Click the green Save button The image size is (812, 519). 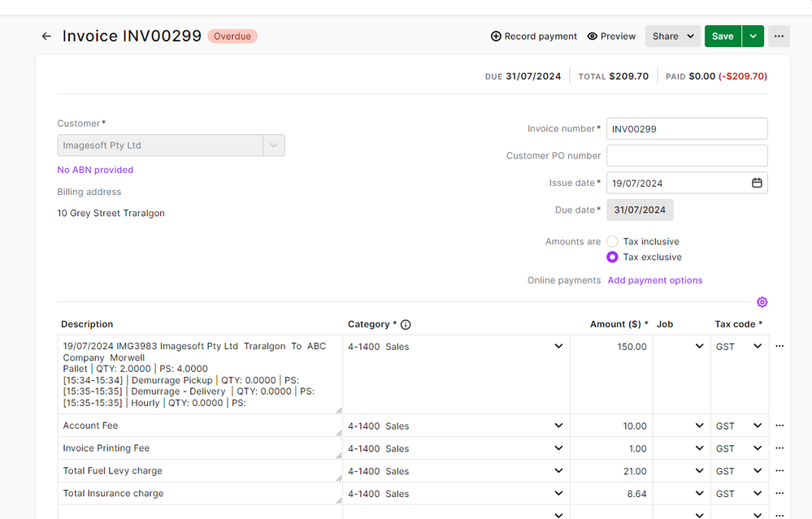[x=723, y=37]
